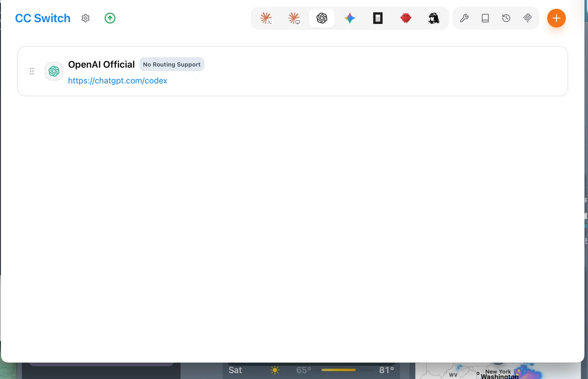Click the OpenAI logo in the provider card
This screenshot has width=588, height=379.
coord(54,71)
